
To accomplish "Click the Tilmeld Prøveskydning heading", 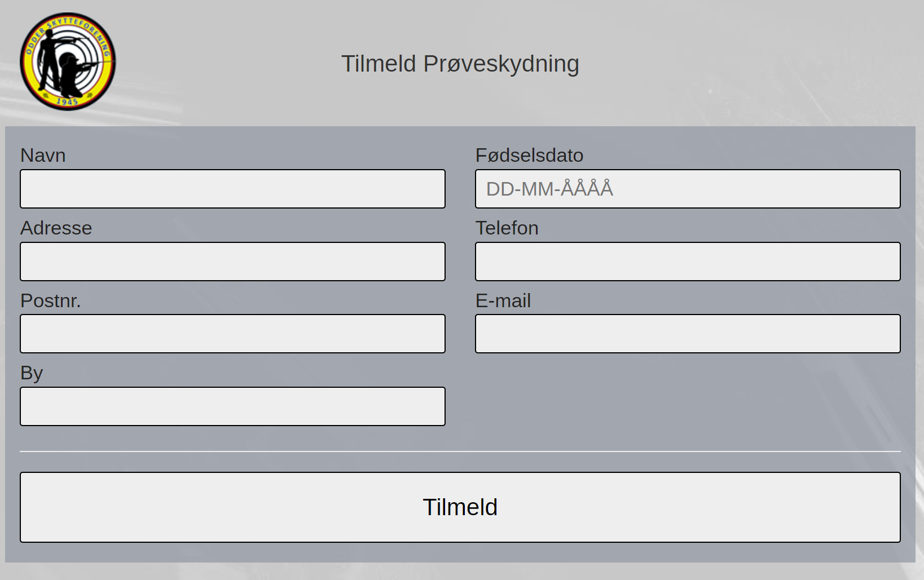I will click(x=460, y=64).
